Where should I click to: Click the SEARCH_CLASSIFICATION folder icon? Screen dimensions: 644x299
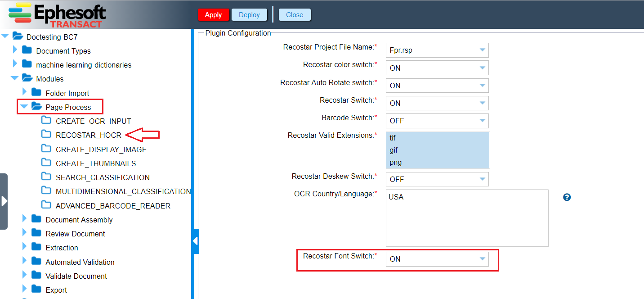click(x=46, y=177)
